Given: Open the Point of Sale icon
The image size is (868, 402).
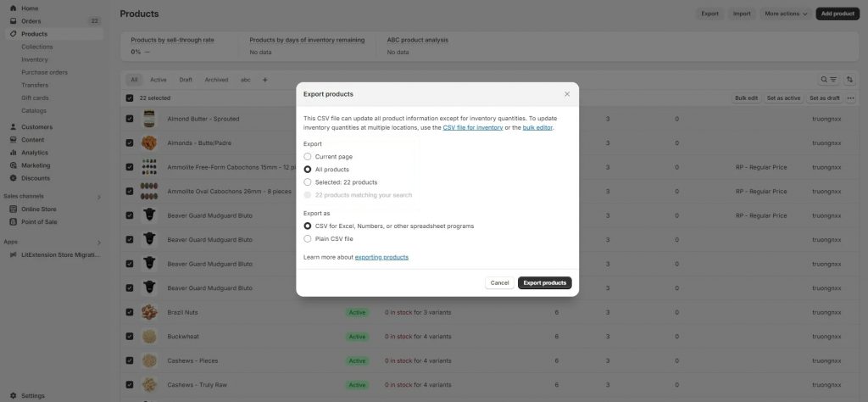Looking at the screenshot, I should (x=14, y=221).
